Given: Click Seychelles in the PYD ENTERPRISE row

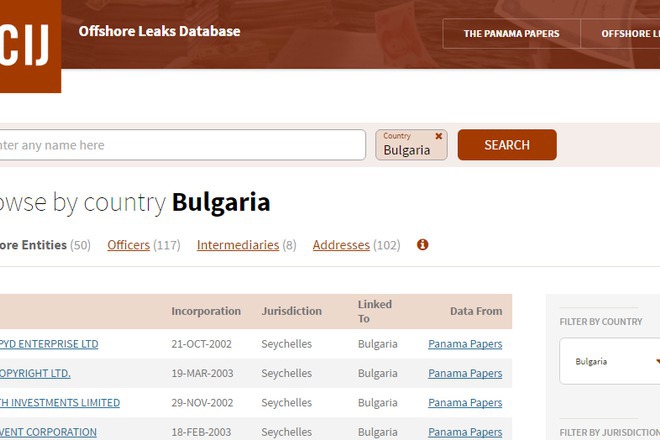Looking at the screenshot, I should coord(287,344).
